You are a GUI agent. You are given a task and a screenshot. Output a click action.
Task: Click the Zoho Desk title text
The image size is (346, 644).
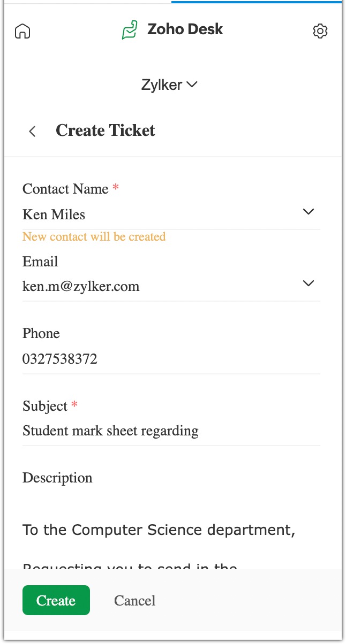coord(185,30)
